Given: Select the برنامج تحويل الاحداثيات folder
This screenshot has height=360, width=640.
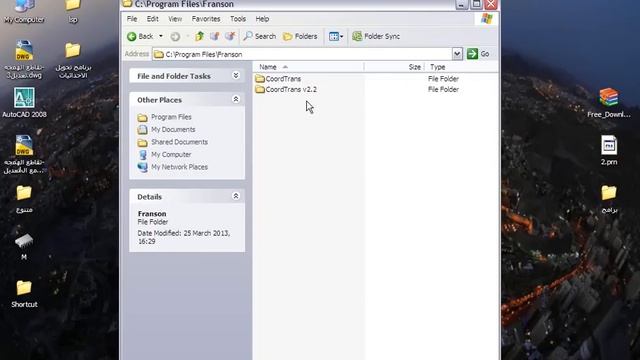Looking at the screenshot, I should pos(73,60).
